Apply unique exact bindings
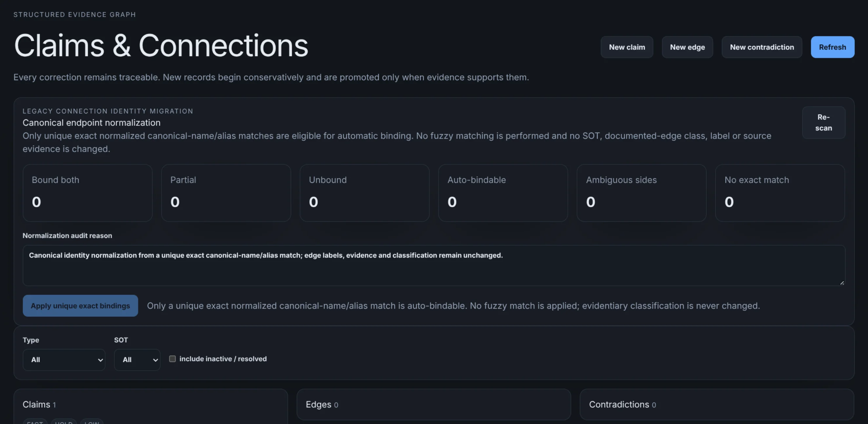868x424 pixels. (x=80, y=306)
